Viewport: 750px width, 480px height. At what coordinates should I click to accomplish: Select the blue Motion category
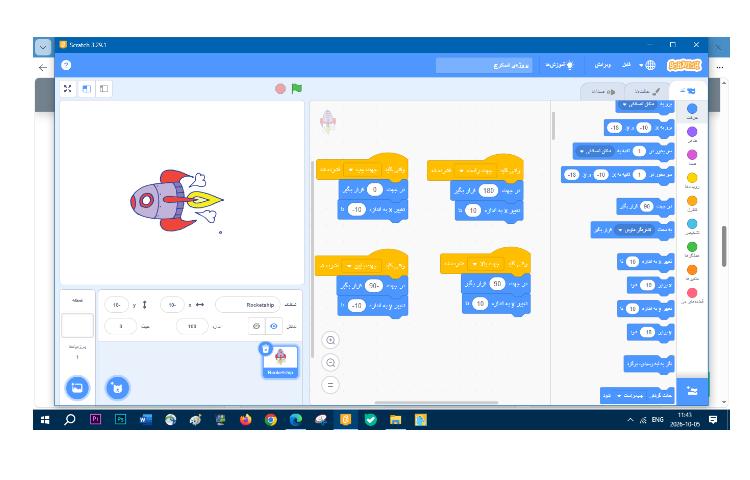pyautogui.click(x=692, y=111)
